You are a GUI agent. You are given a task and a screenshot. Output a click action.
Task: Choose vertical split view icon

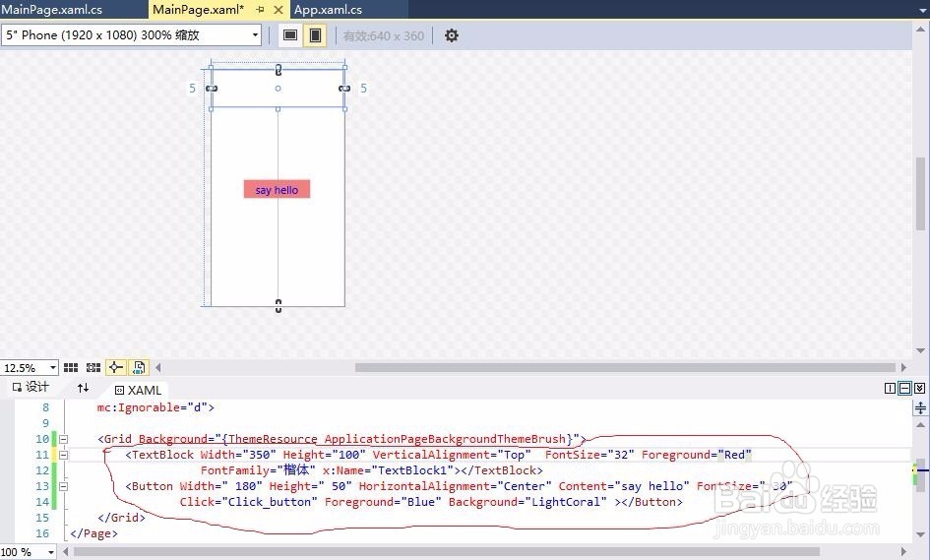coord(890,388)
